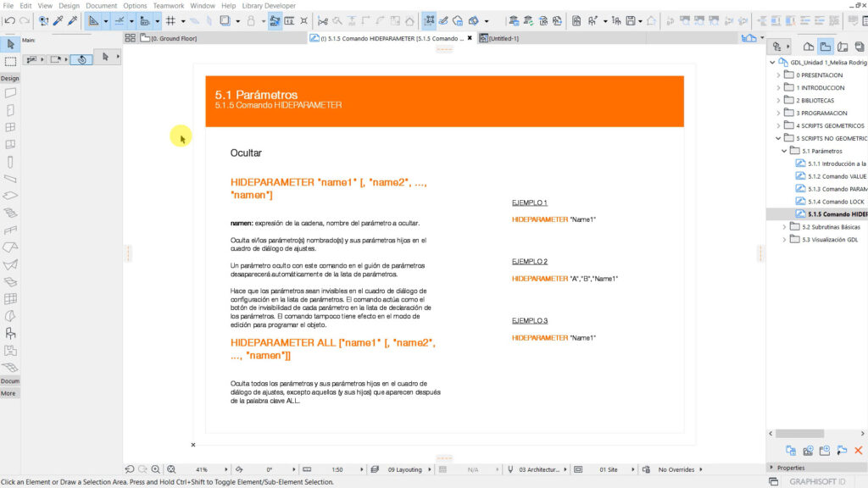This screenshot has width=868, height=488.
Task: Open Layout Book view in Navigator
Action: [x=825, y=47]
